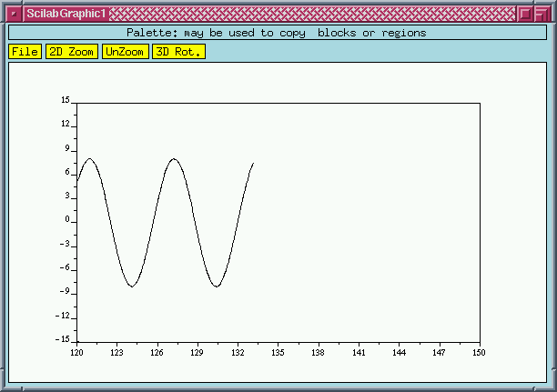Open the File menu button
This screenshot has width=557, height=392.
(x=25, y=52)
